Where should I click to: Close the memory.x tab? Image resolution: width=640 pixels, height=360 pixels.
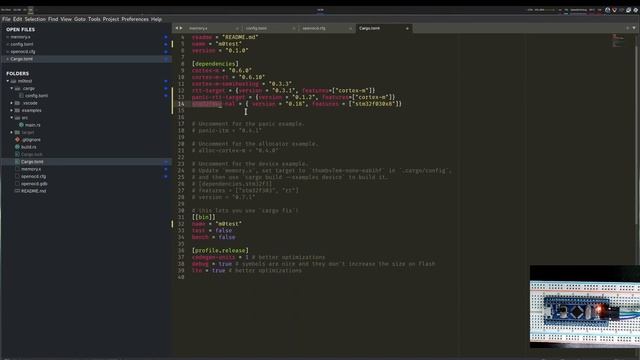237,29
